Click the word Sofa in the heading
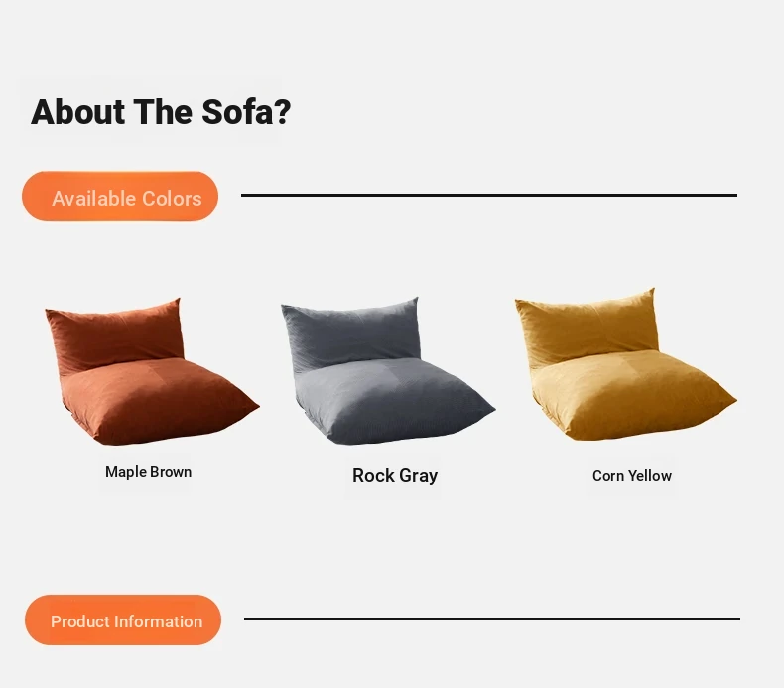 pyautogui.click(x=236, y=112)
